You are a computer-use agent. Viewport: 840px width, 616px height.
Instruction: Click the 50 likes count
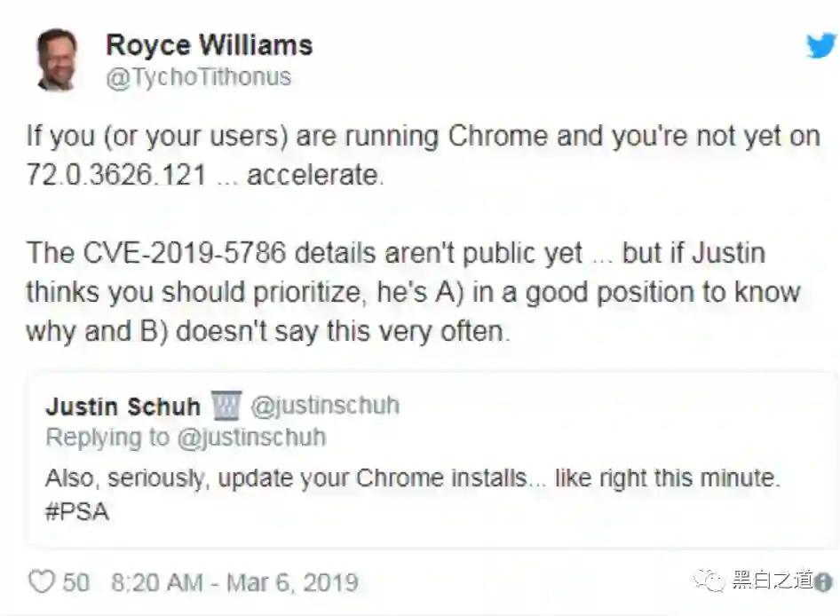pyautogui.click(x=76, y=582)
